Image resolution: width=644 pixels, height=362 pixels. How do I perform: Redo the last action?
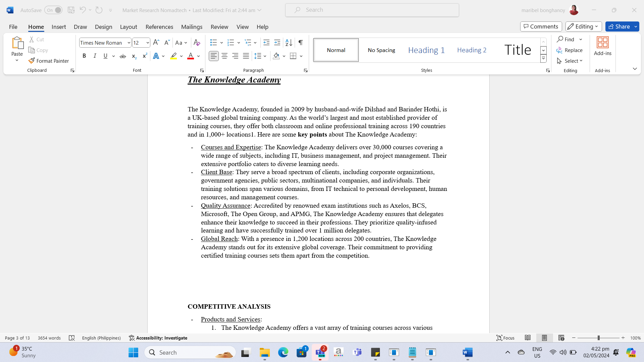pos(99,10)
